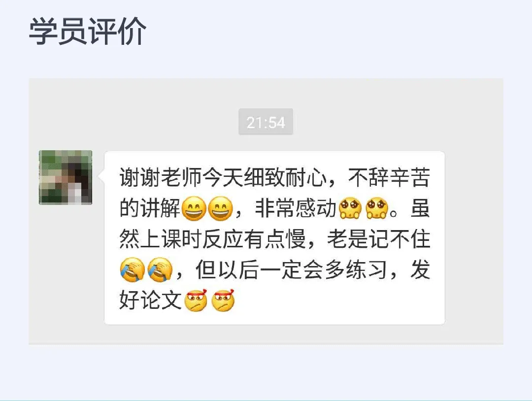Click the message bubble pointer tail
The width and height of the screenshot is (532, 401).
101,176
